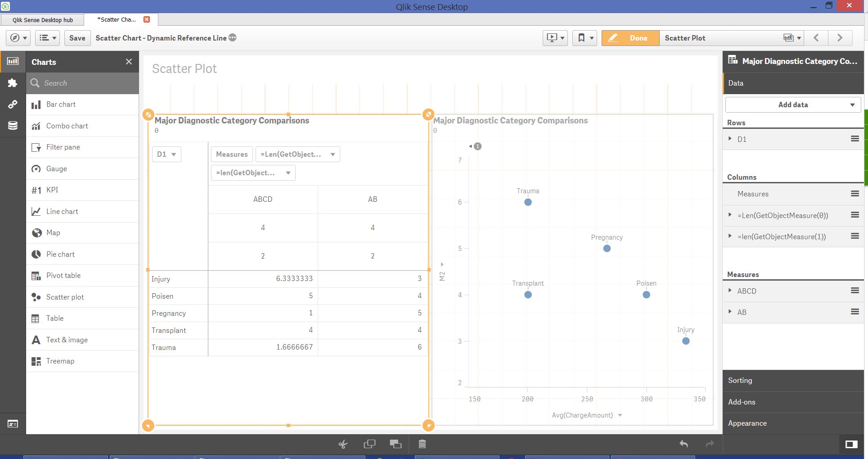Save the current sheet
The width and height of the screenshot is (868, 459).
[x=76, y=38]
